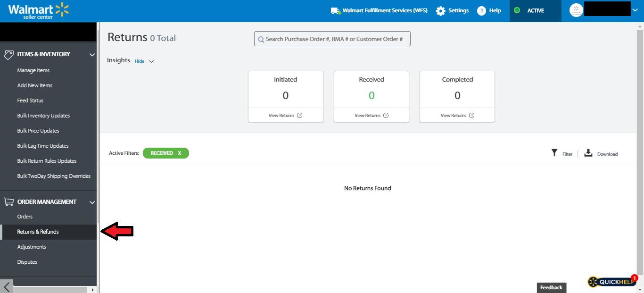Click info icon in Received card
Screen dimensions: 644x293
click(386, 115)
